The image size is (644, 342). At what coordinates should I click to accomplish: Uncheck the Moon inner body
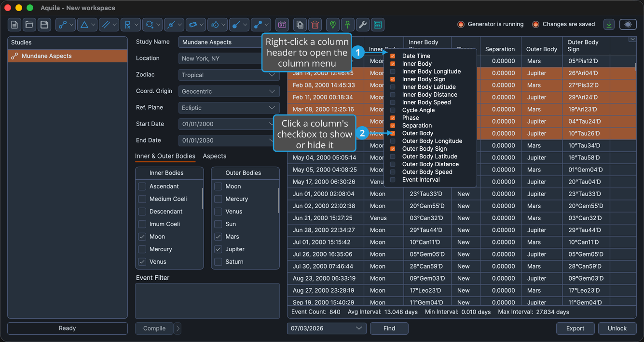142,237
